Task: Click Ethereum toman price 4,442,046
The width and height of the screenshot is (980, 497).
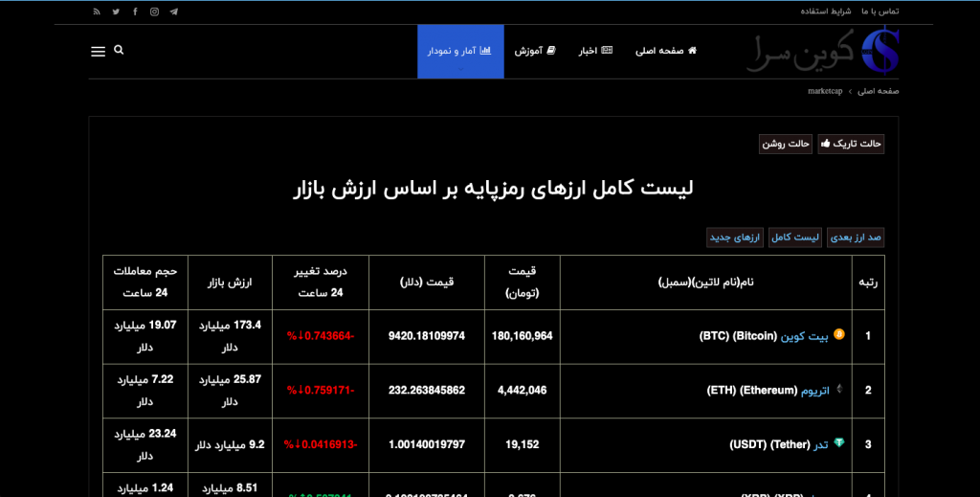Action: (523, 391)
